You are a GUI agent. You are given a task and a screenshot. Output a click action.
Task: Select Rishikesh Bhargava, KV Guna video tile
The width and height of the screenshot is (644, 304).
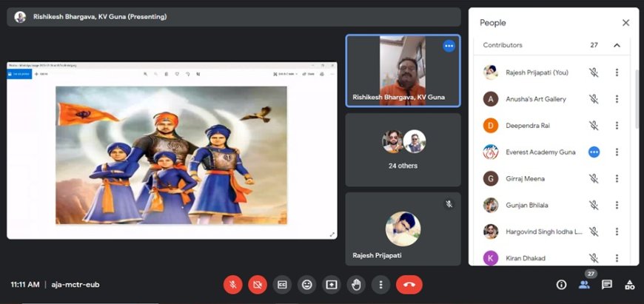click(x=403, y=70)
